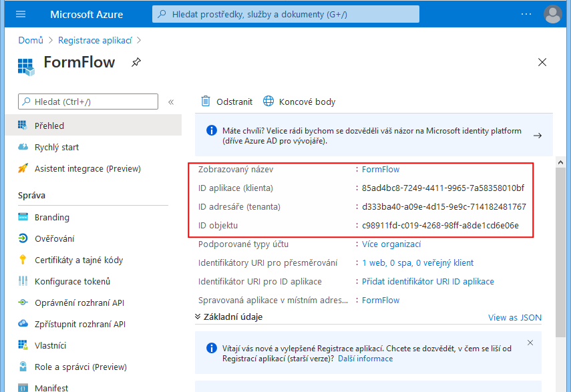Click the View as JSON link

tap(514, 318)
